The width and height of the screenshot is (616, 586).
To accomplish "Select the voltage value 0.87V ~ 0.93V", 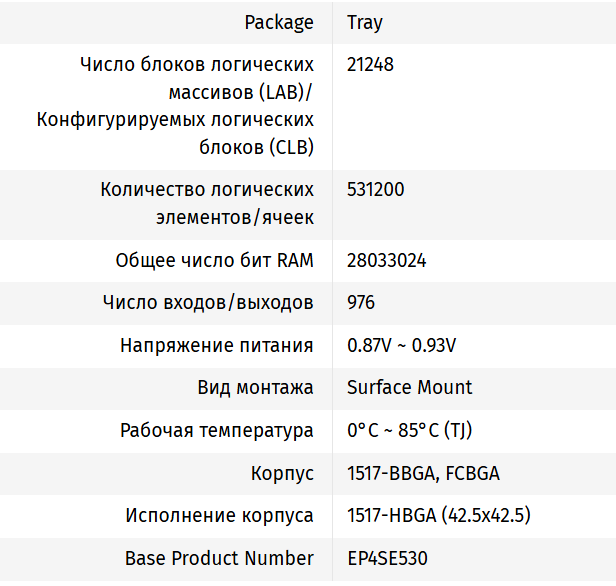I will 402,346.
